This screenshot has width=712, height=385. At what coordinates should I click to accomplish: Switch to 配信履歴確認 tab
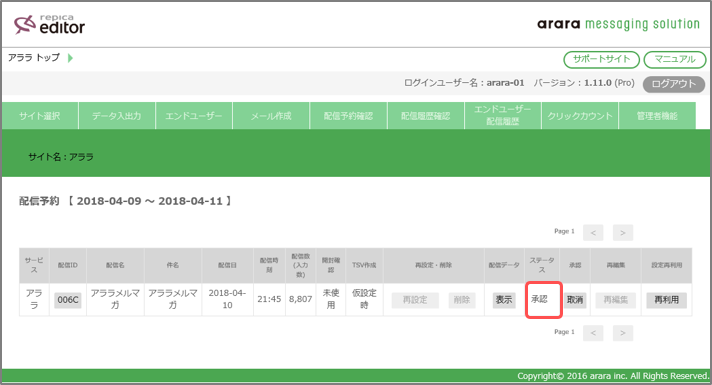pos(425,116)
